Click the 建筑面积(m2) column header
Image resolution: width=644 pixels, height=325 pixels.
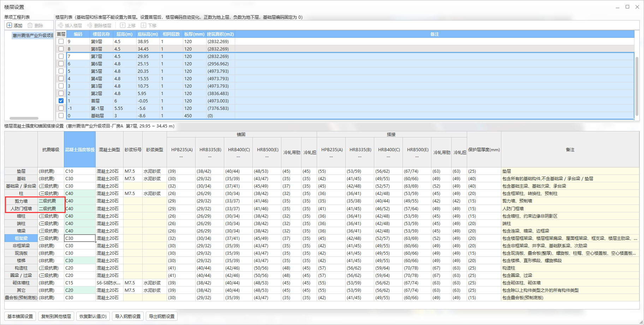pyautogui.click(x=220, y=34)
